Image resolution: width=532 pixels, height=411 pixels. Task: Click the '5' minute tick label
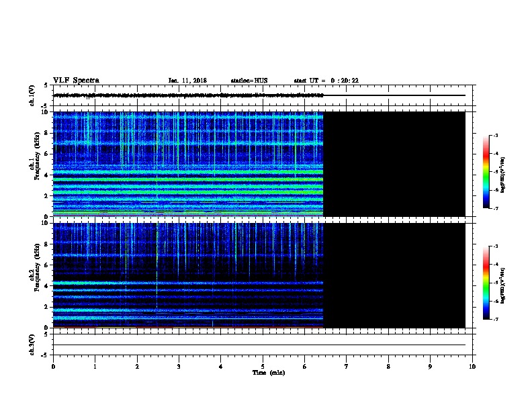tap(263, 367)
